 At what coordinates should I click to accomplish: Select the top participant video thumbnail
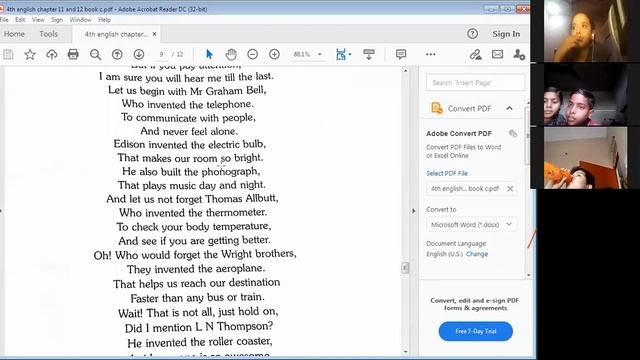(x=585, y=31)
